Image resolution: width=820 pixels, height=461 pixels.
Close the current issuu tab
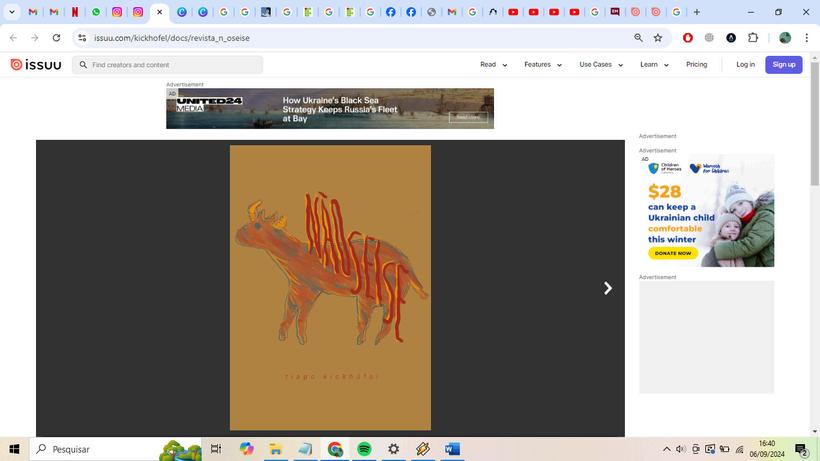click(160, 11)
